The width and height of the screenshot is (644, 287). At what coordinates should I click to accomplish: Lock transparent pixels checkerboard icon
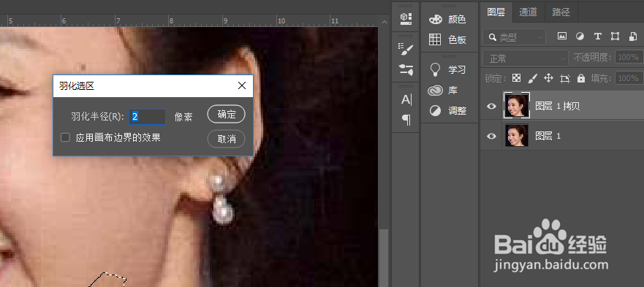[517, 78]
